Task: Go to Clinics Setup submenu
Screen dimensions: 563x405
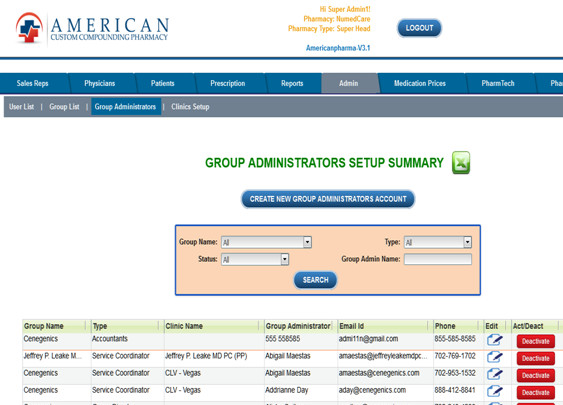Action: (x=190, y=107)
